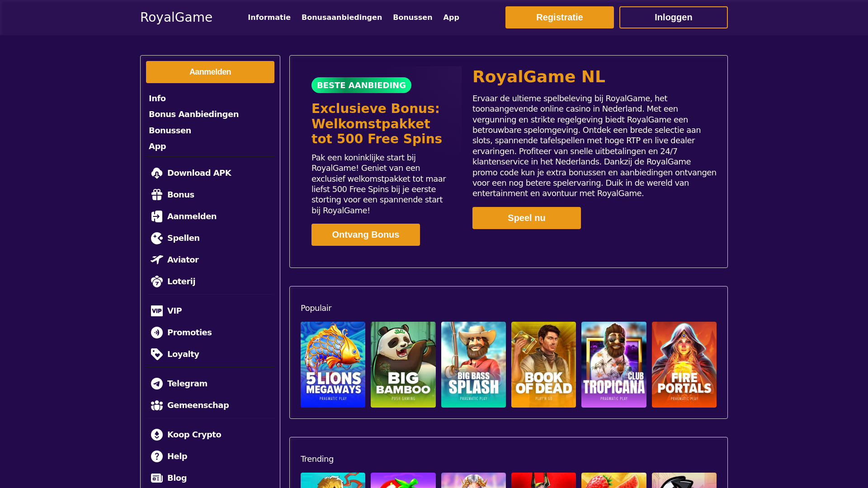Select sidebar link App
Image resolution: width=868 pixels, height=488 pixels.
click(157, 146)
